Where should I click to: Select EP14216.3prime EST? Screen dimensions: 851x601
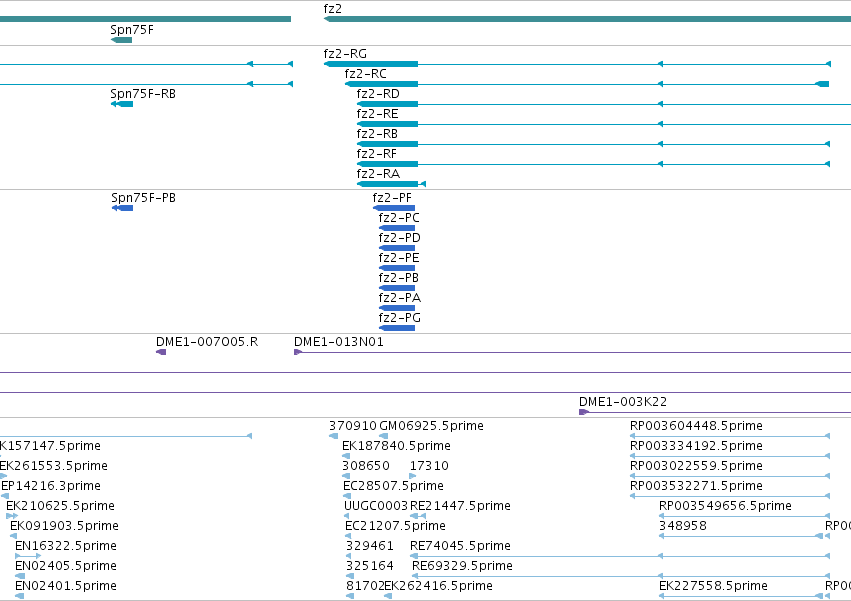pos(5,496)
